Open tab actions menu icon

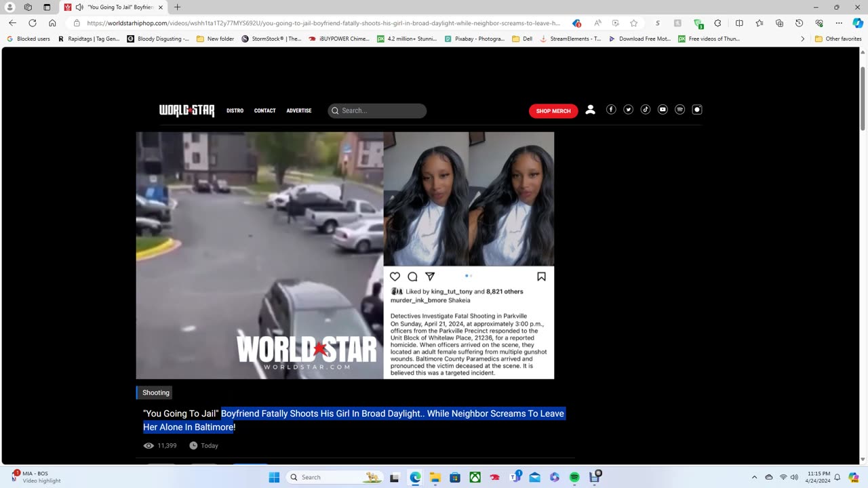(47, 7)
